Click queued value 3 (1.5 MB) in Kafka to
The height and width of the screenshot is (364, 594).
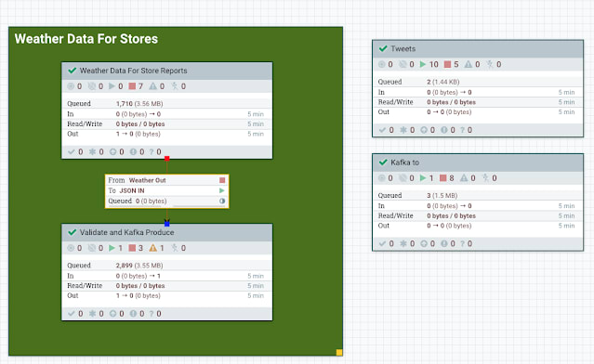coord(442,195)
